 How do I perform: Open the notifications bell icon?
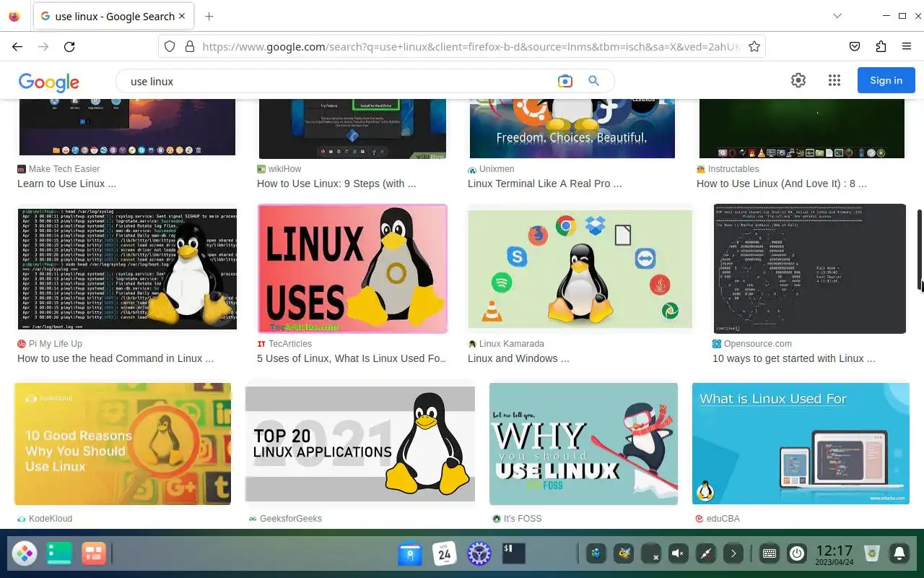899,554
